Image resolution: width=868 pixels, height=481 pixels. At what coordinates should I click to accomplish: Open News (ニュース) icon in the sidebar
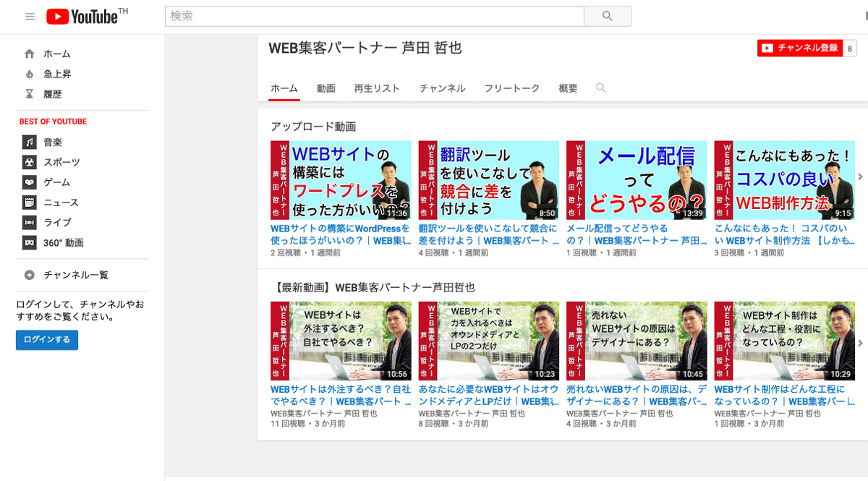coord(30,203)
